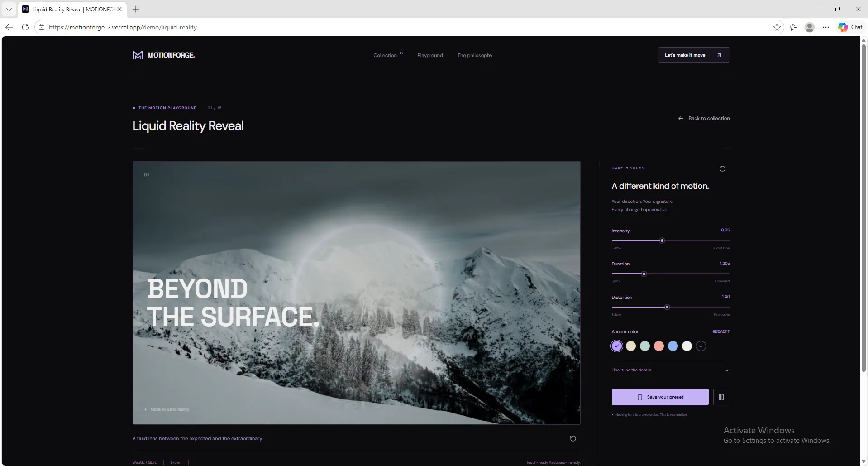Open the tab search dropdown
The height and width of the screenshot is (466, 868).
9,9
